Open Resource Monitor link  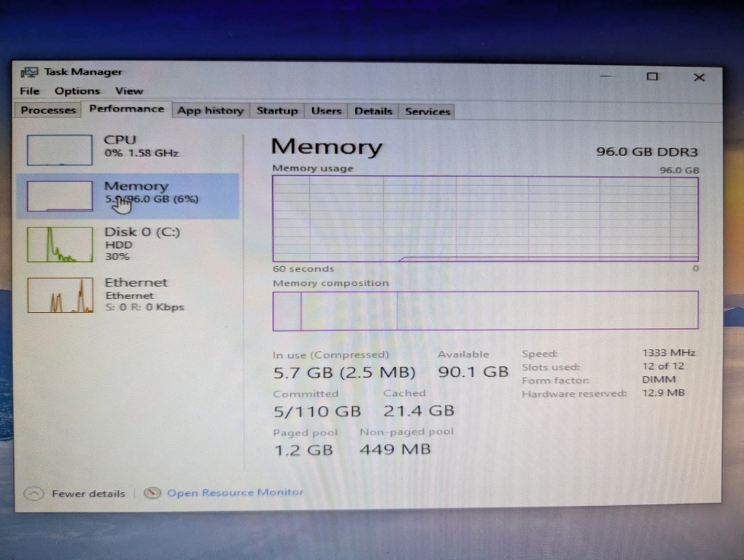[x=235, y=493]
